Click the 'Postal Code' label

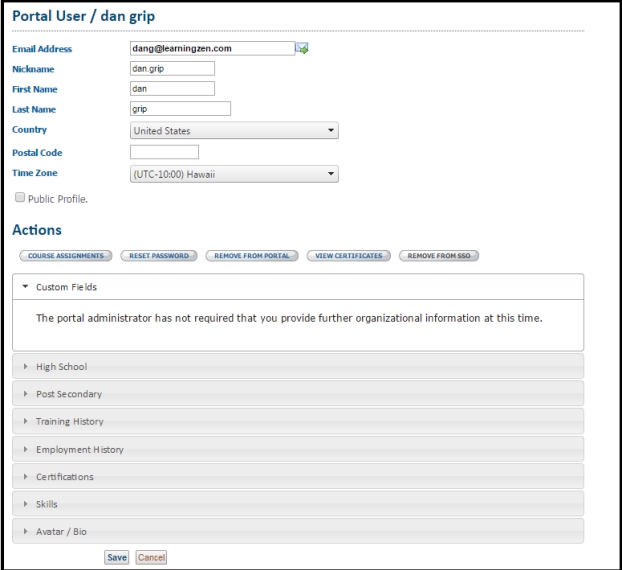click(x=37, y=153)
